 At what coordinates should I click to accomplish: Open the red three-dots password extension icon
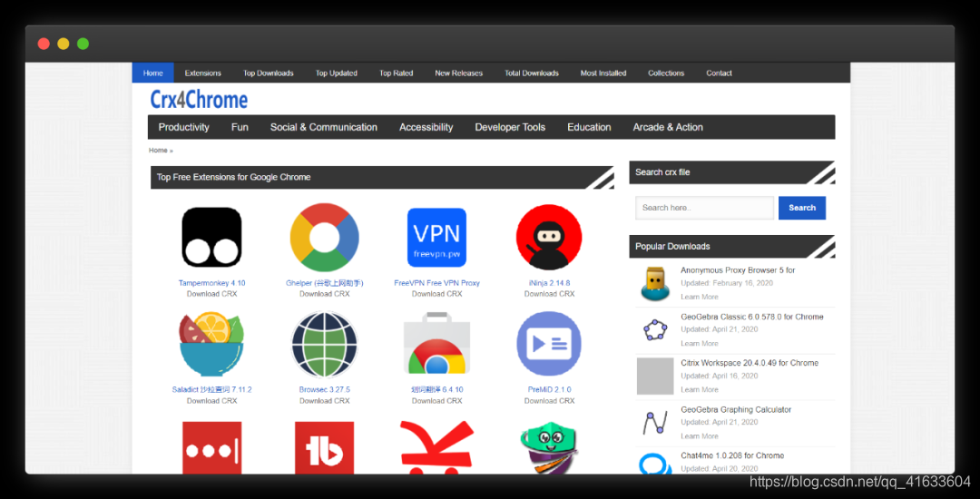click(x=211, y=447)
